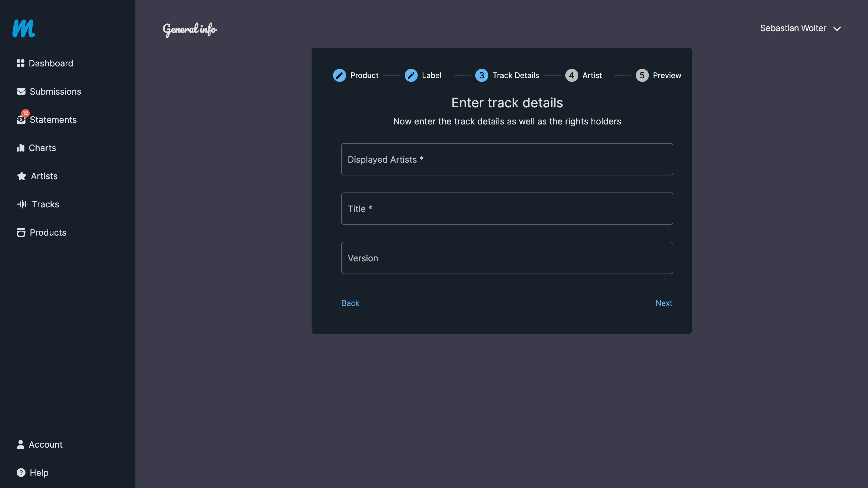Select step 4 Artist
Viewport: 868px width, 488px height.
click(x=572, y=75)
